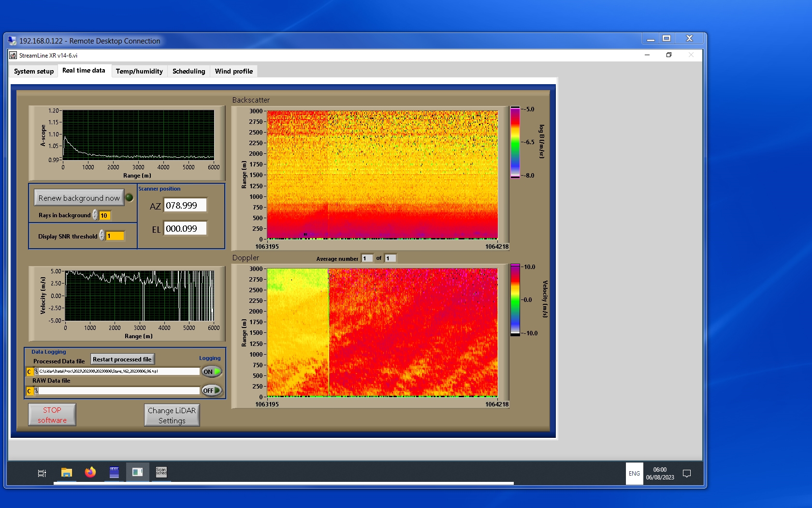Click the AZ scanner position field
Viewport: 812px width, 508px height.
[185, 205]
